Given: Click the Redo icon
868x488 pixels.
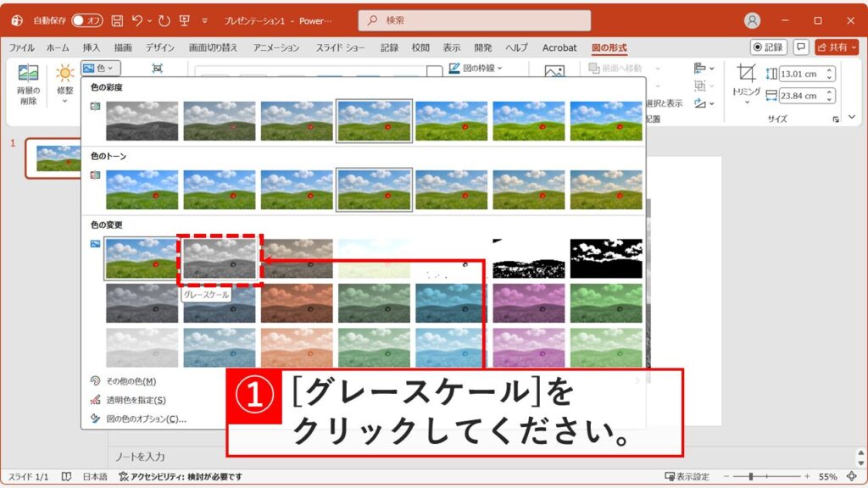Looking at the screenshot, I should coord(166,19).
